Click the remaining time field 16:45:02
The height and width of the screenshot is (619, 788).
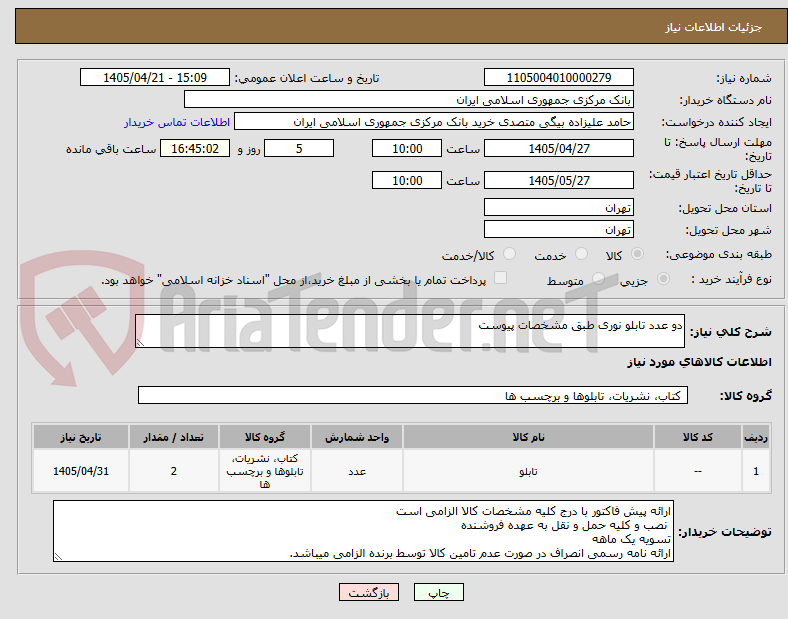point(195,148)
